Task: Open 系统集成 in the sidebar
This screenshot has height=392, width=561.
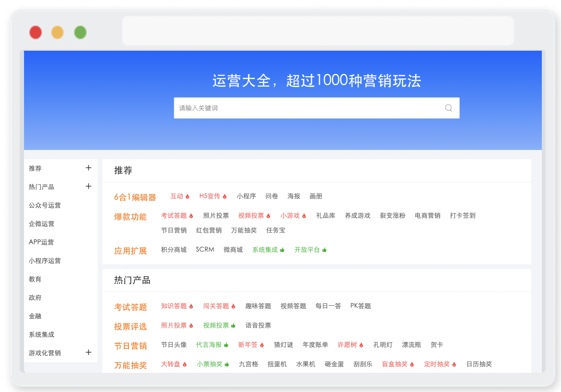Action: pyautogui.click(x=41, y=334)
